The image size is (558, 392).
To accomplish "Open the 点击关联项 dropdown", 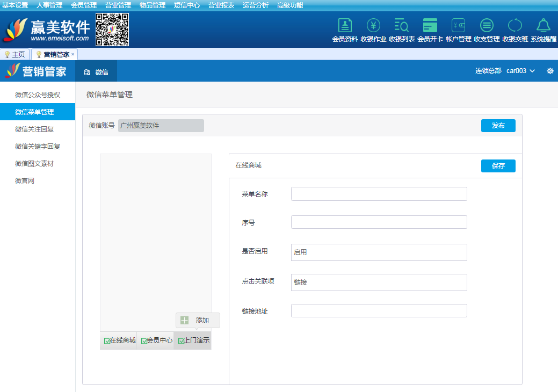I will 379,282.
